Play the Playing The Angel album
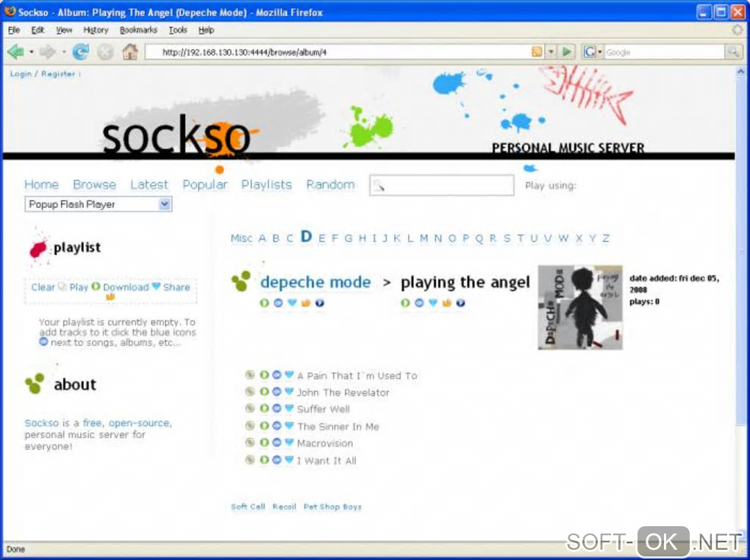750x560 pixels. pyautogui.click(x=405, y=303)
